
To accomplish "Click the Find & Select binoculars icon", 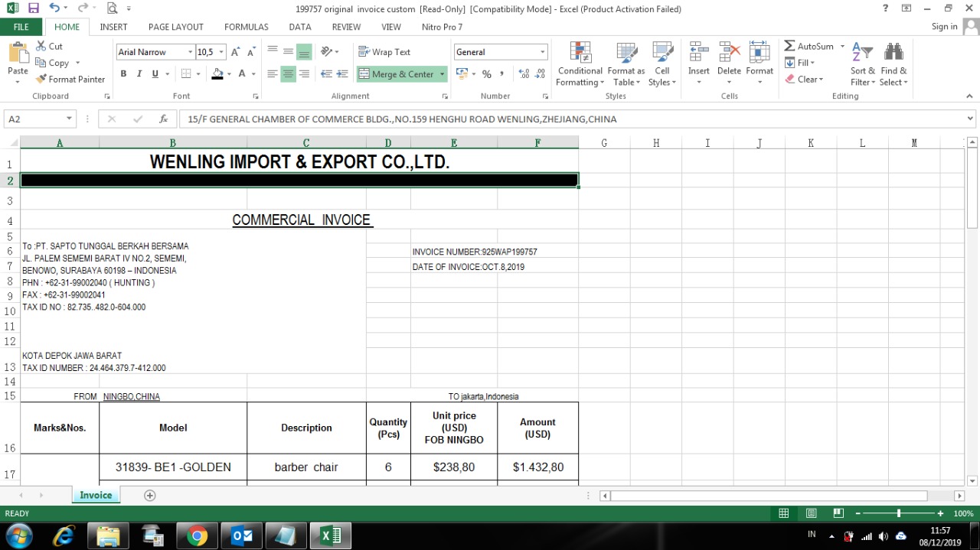I will coord(893,52).
